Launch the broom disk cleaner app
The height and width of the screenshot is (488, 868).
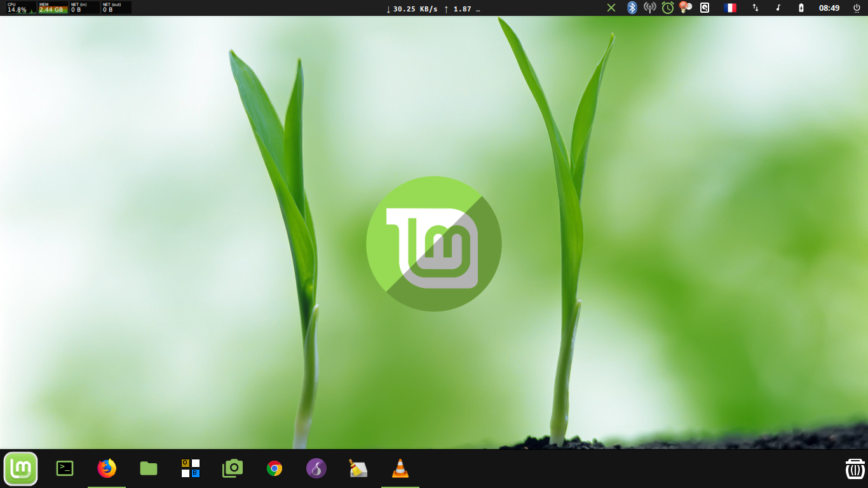point(358,469)
